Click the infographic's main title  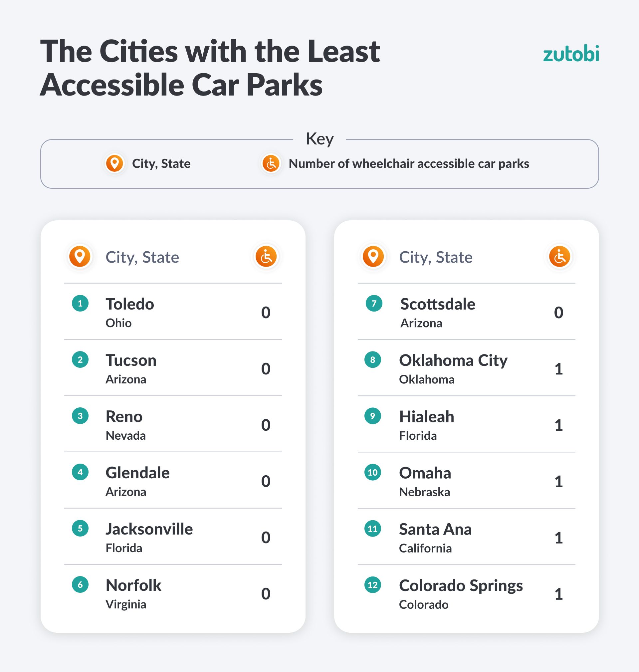click(210, 68)
